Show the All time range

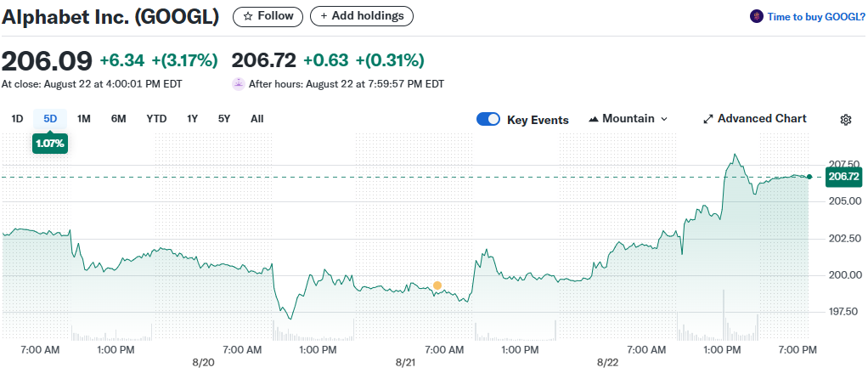[x=256, y=119]
